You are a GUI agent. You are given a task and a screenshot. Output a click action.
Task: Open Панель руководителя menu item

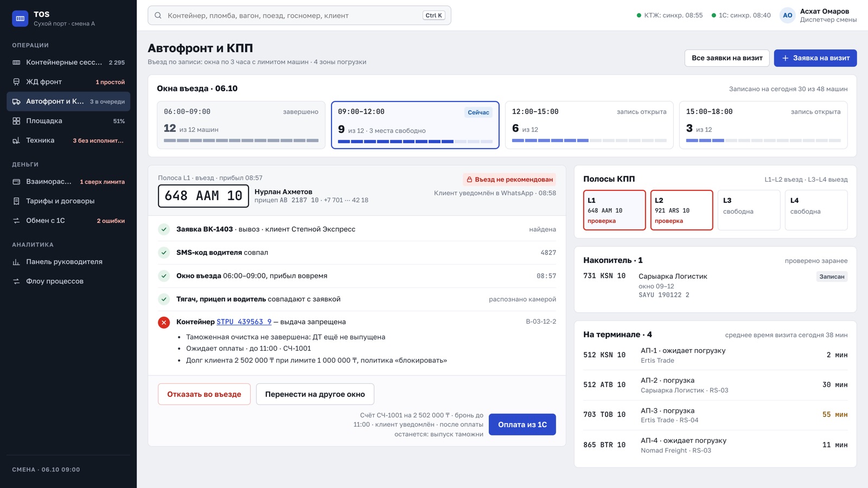(x=68, y=262)
